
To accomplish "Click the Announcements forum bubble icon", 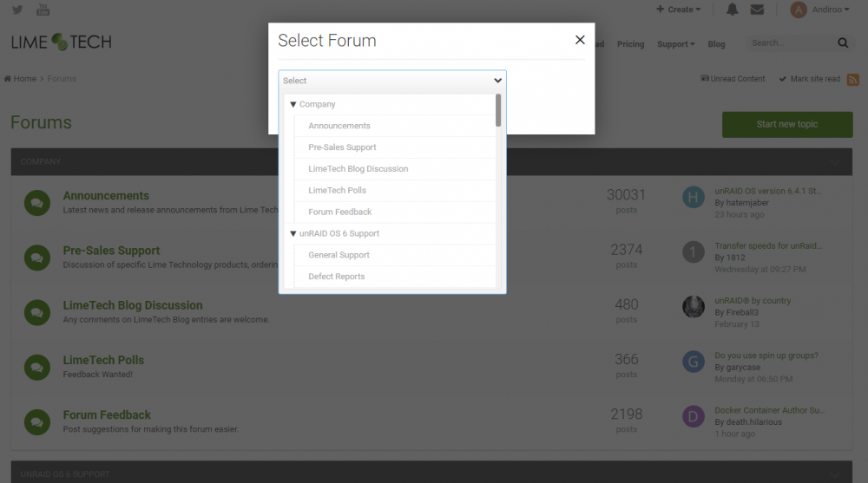I will [37, 203].
